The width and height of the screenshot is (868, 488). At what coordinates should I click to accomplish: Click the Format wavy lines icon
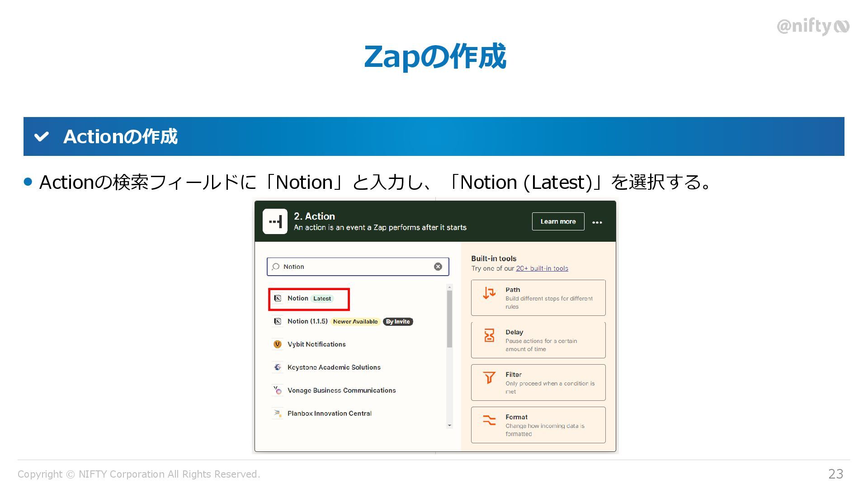pyautogui.click(x=489, y=420)
